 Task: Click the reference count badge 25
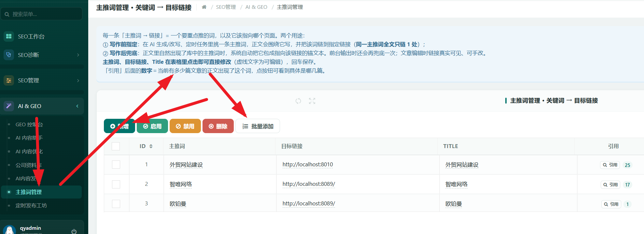click(627, 165)
